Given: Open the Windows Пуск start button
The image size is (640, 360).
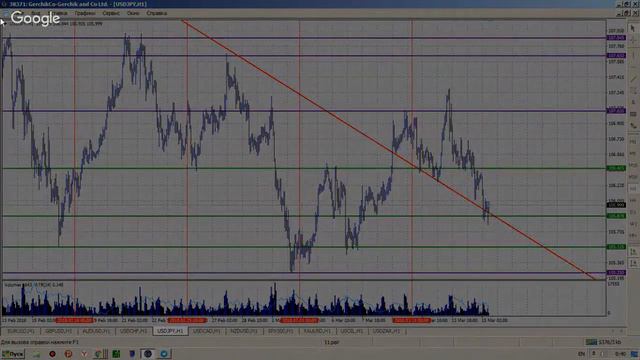Looking at the screenshot, I should [13, 354].
